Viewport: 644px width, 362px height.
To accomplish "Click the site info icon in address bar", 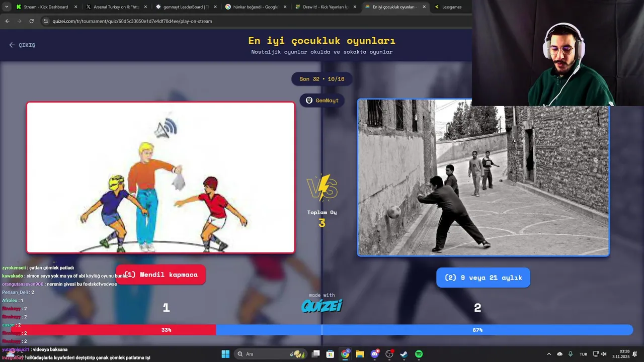I will (46, 21).
